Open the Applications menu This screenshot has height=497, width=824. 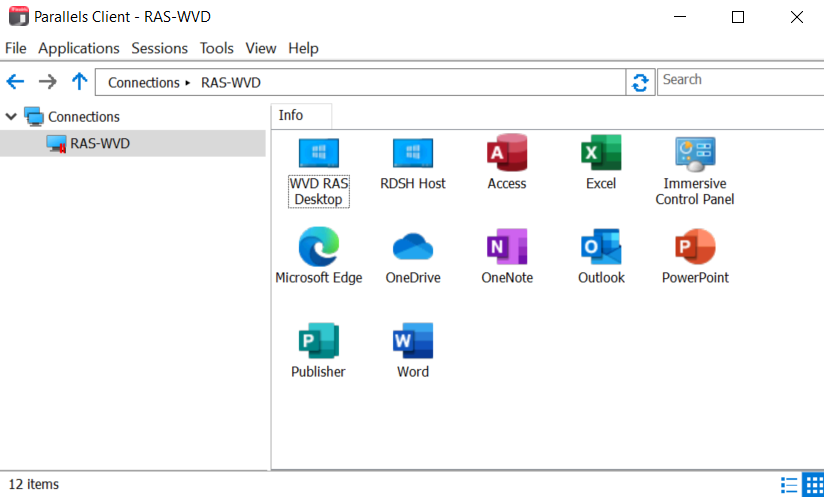coord(79,48)
